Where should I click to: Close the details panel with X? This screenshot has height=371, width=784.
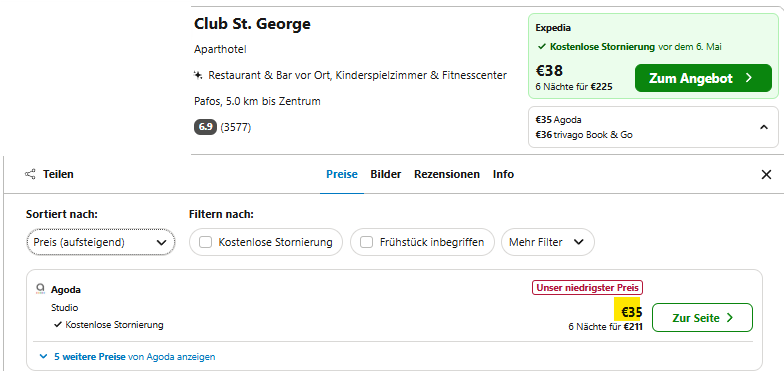click(766, 174)
